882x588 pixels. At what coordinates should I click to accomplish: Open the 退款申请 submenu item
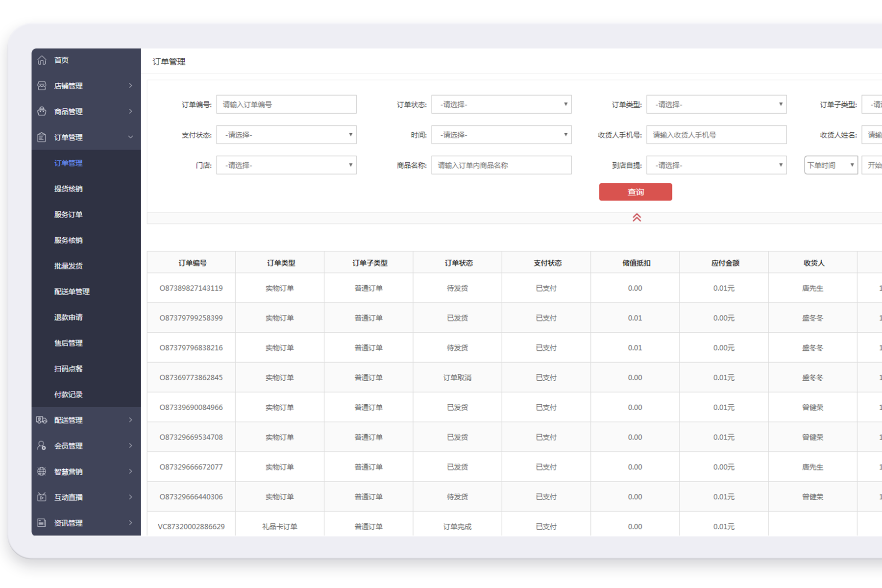69,318
